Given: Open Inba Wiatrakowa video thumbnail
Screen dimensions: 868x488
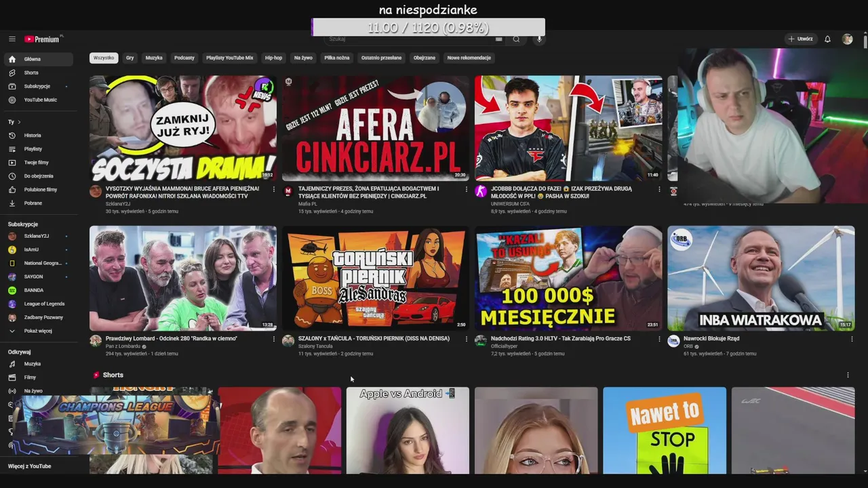Looking at the screenshot, I should point(761,279).
